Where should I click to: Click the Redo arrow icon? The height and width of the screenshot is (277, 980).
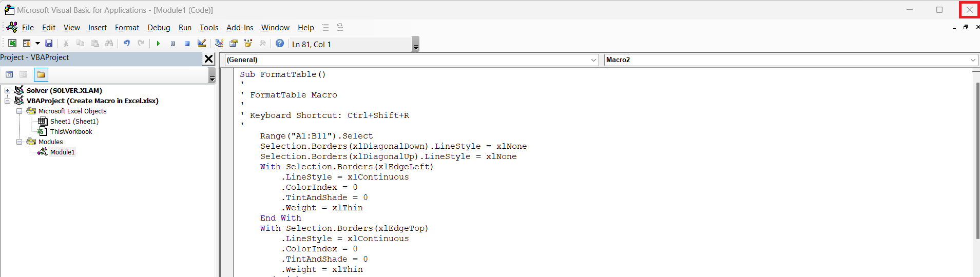point(141,44)
